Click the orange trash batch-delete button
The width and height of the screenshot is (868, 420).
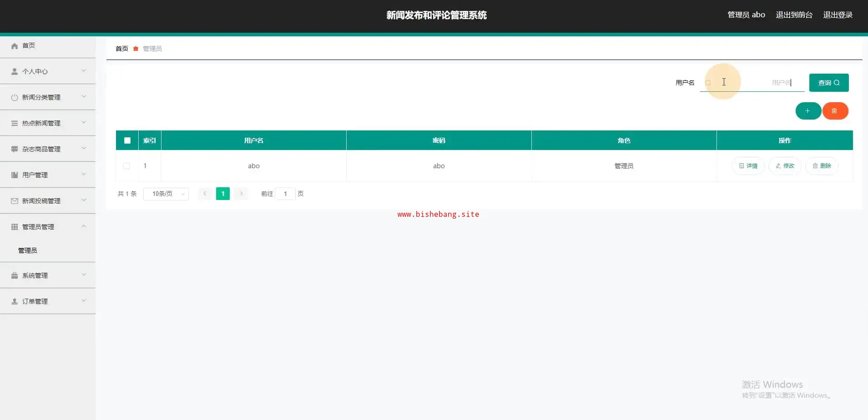pos(835,111)
